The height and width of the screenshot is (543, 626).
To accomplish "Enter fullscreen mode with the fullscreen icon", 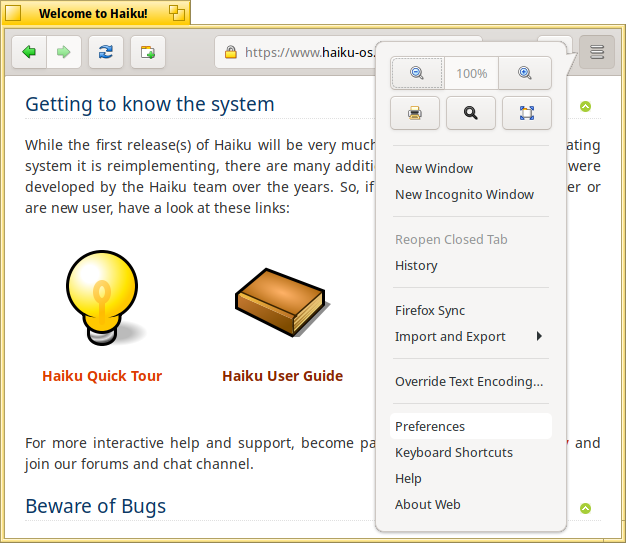I will [527, 113].
